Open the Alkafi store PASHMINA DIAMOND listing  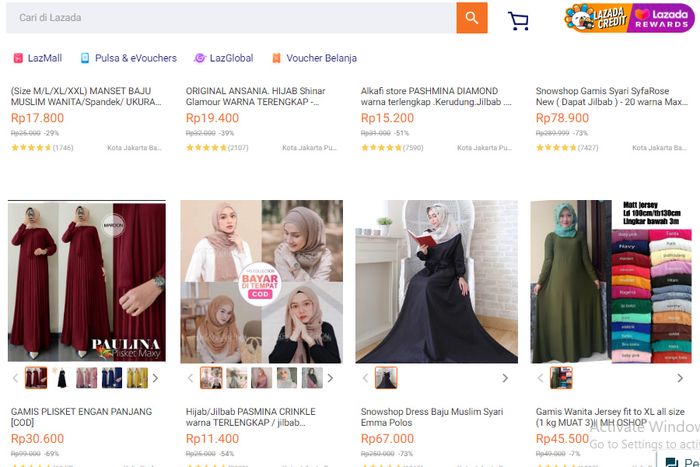pos(436,96)
